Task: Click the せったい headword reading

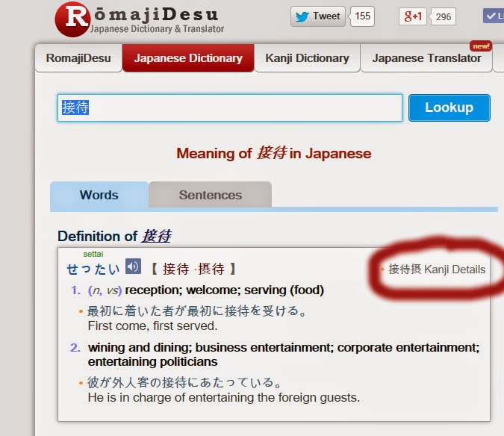Action: click(x=93, y=269)
